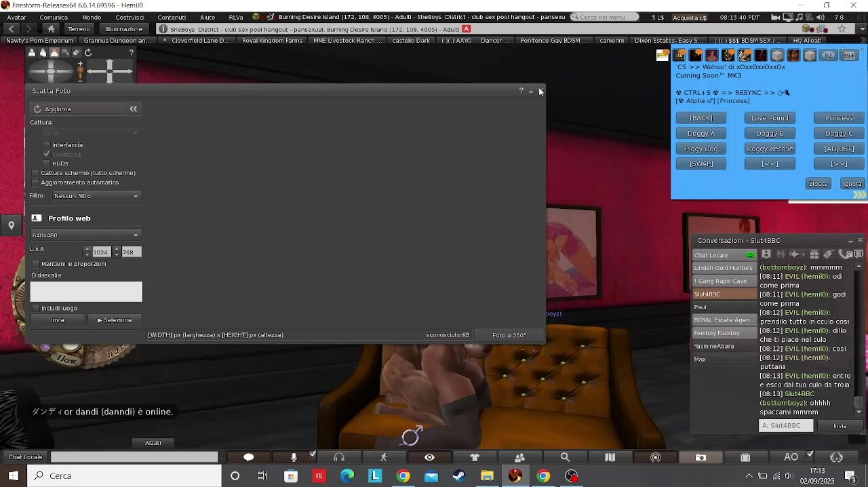Click the microphone icon in bottom toolbar

[x=294, y=457]
